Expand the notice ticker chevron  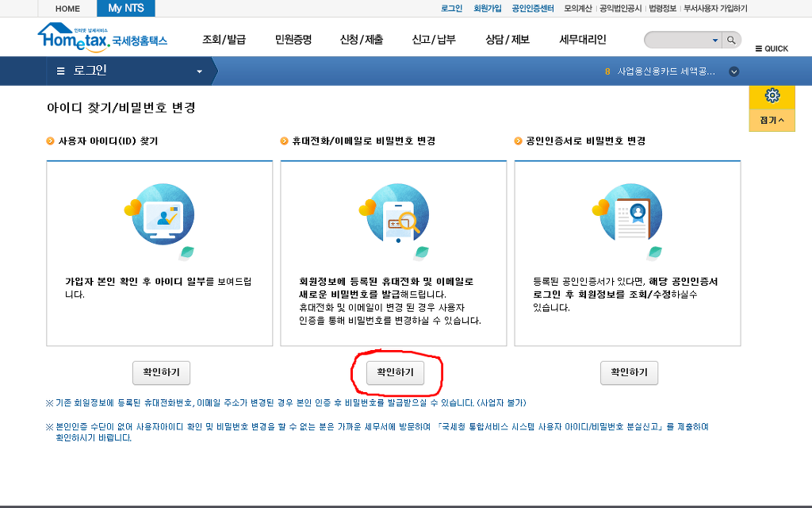[x=733, y=71]
